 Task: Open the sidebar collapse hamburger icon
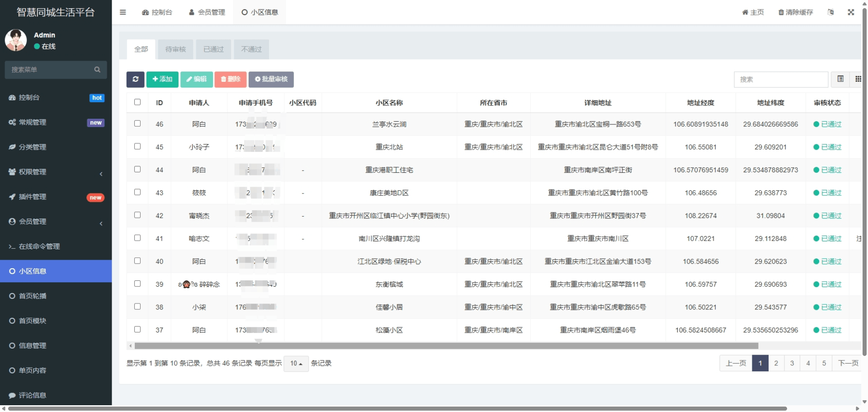123,12
